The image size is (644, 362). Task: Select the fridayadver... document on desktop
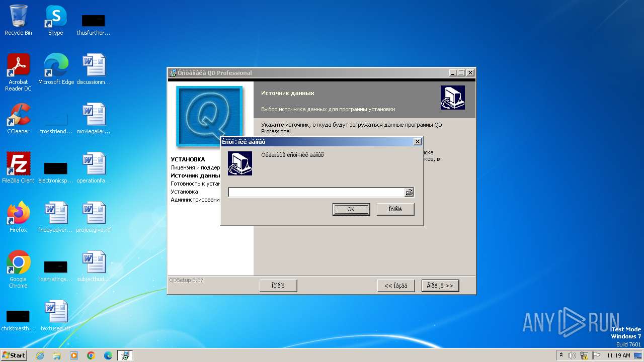coord(56,217)
